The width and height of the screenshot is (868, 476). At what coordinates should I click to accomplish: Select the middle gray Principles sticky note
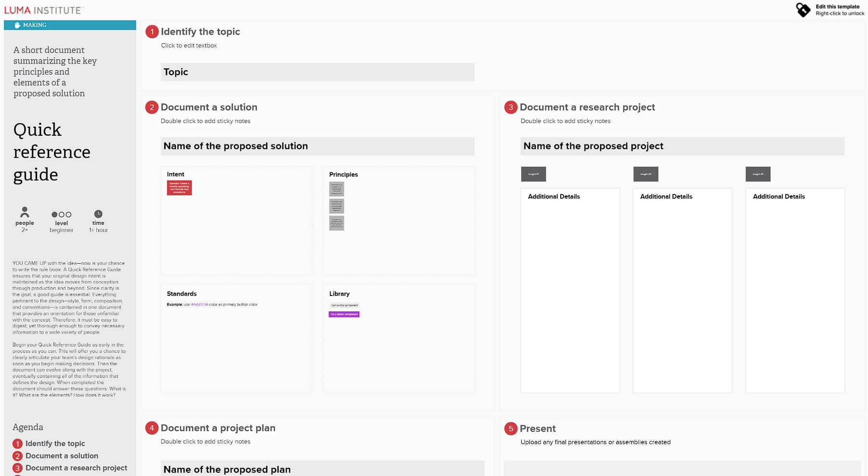click(337, 206)
